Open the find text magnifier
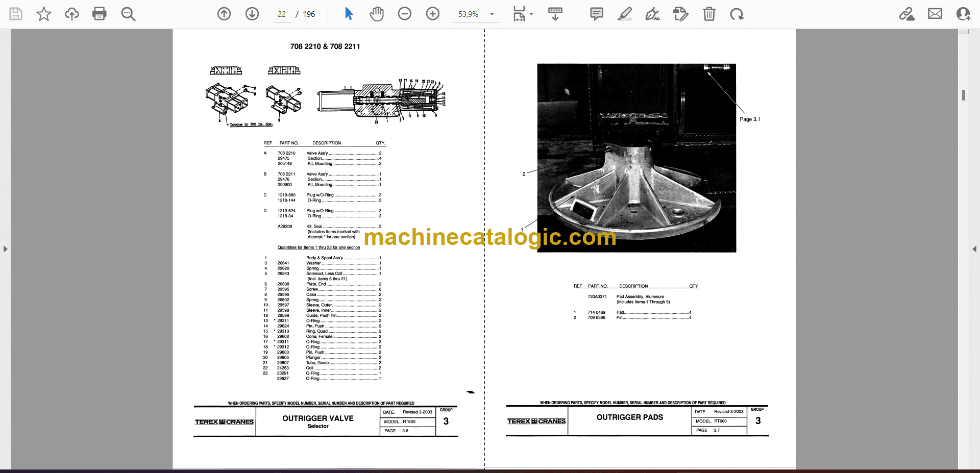The height and width of the screenshot is (473, 980). tap(128, 14)
